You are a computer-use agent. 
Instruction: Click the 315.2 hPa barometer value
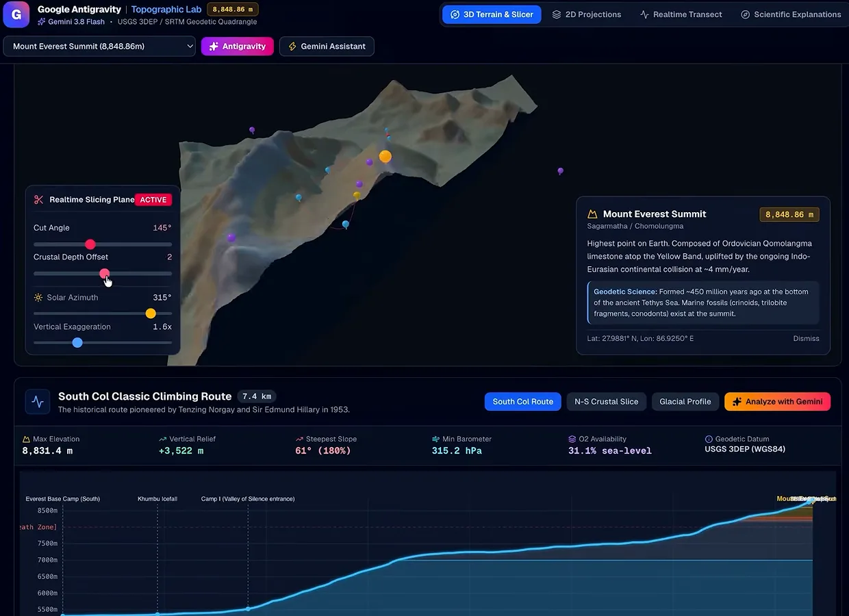[x=457, y=451]
